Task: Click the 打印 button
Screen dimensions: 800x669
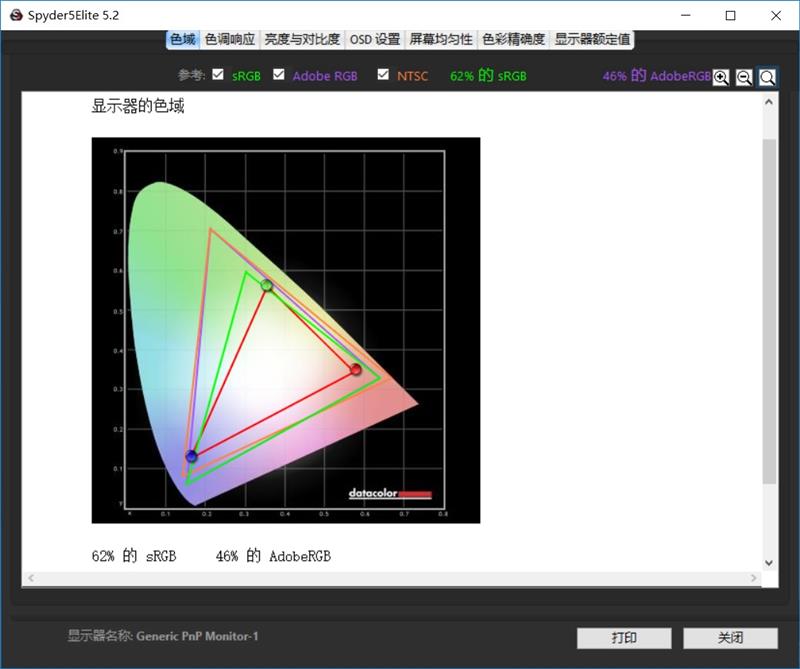Action: point(625,638)
